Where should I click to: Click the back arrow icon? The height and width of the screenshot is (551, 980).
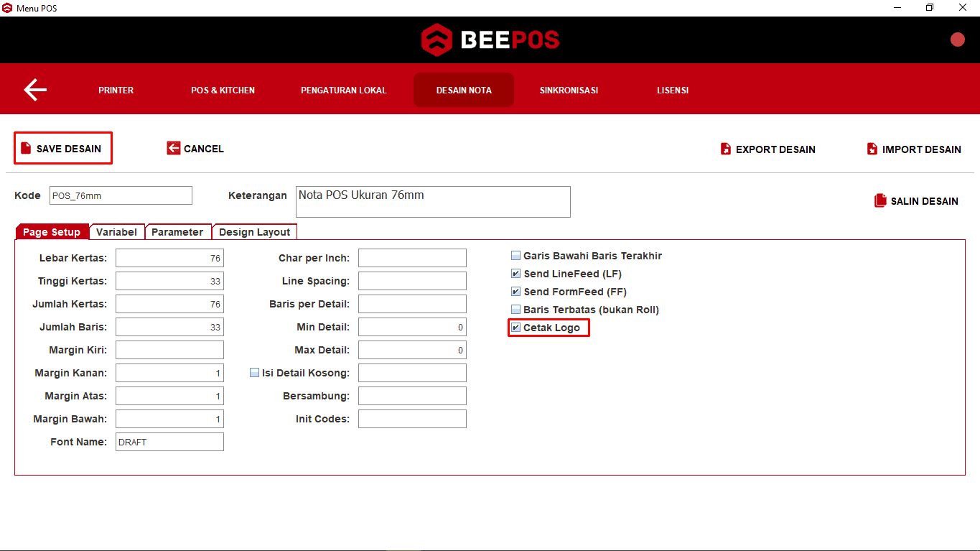[35, 90]
